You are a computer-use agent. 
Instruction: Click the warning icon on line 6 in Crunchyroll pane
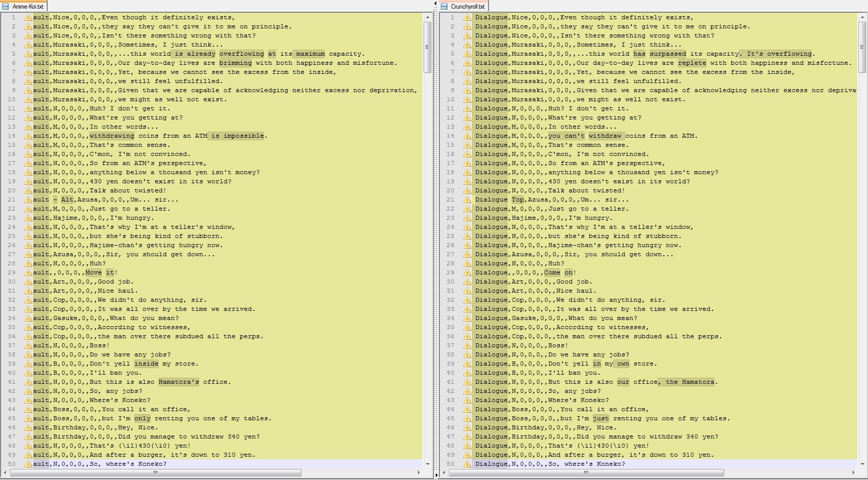coord(467,63)
